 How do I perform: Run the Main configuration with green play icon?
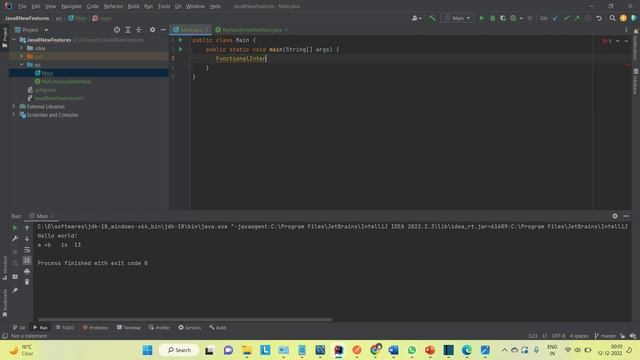pos(482,18)
